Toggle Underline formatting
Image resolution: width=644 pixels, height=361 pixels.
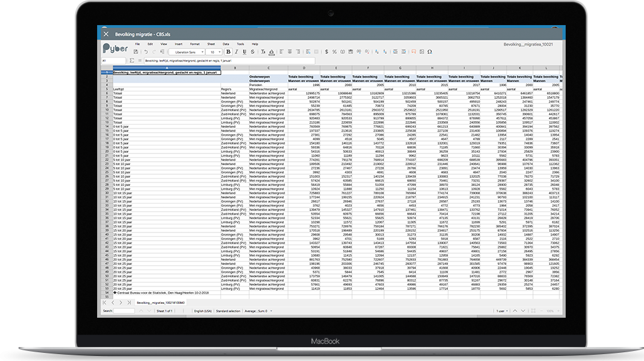[245, 52]
